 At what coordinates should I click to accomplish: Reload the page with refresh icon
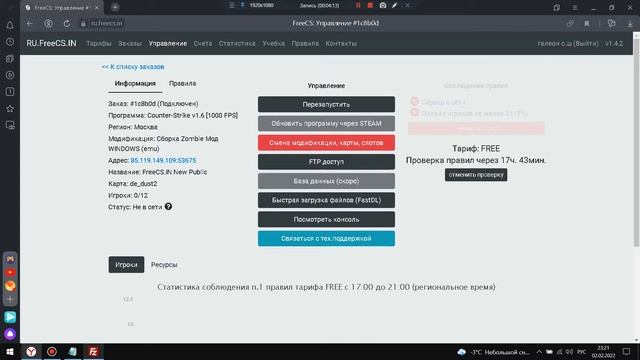[67, 23]
